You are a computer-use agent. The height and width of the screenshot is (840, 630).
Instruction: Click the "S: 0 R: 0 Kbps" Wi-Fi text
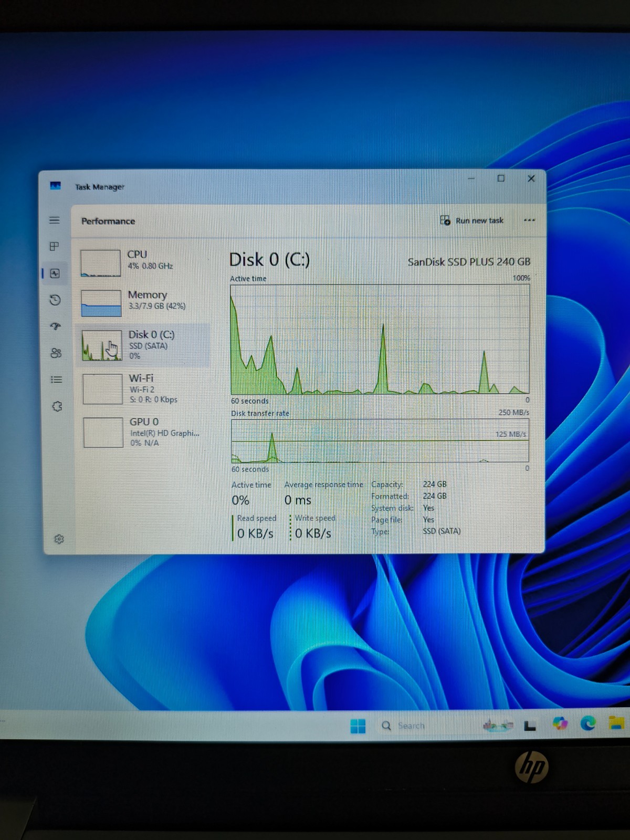(153, 400)
